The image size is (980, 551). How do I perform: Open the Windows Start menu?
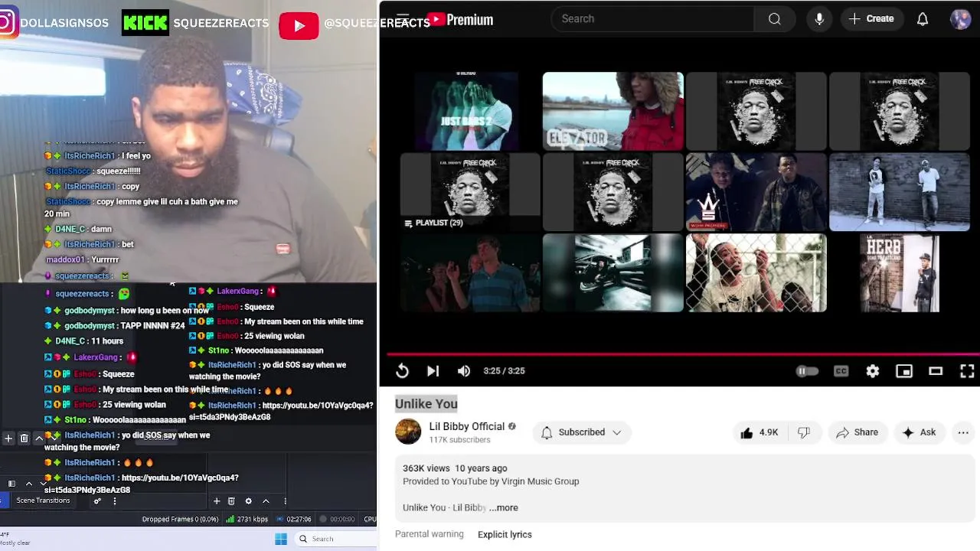tap(281, 539)
